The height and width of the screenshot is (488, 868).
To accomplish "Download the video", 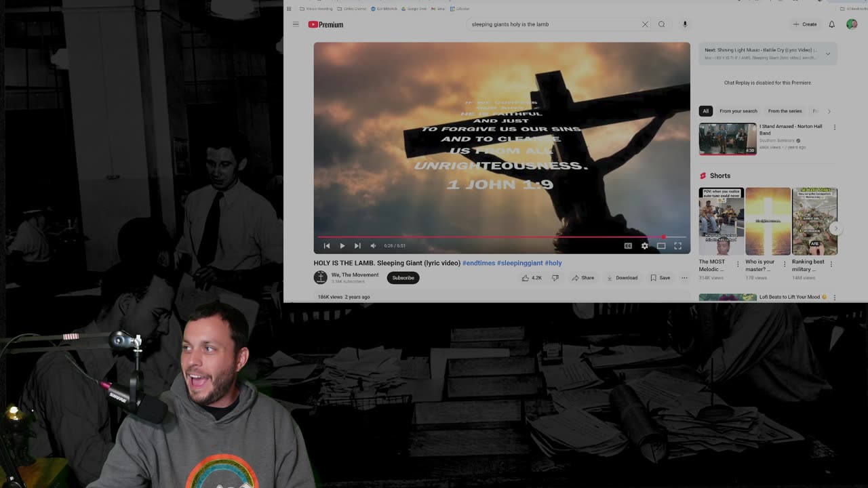I will (622, 278).
